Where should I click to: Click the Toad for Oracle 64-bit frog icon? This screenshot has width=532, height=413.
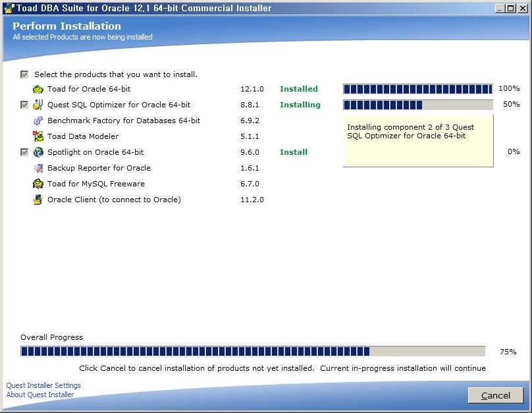[x=38, y=89]
